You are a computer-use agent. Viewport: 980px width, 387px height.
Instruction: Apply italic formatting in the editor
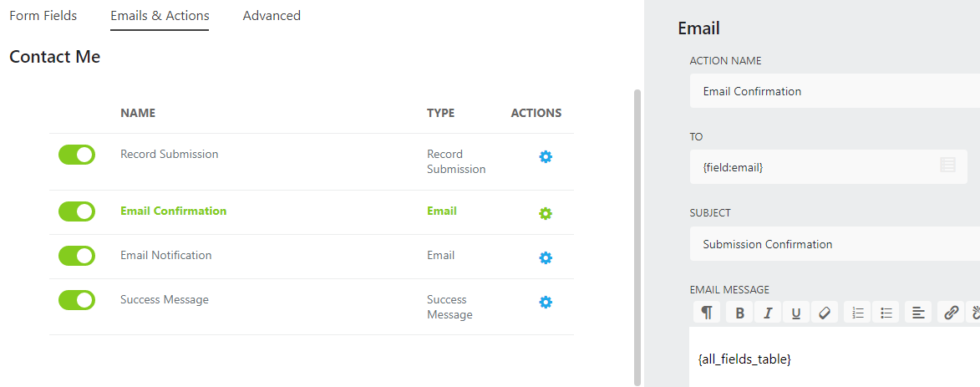tap(768, 313)
